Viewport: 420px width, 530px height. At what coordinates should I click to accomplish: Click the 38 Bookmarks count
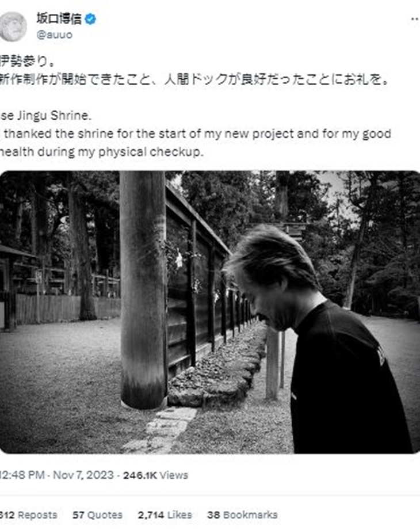click(x=242, y=515)
